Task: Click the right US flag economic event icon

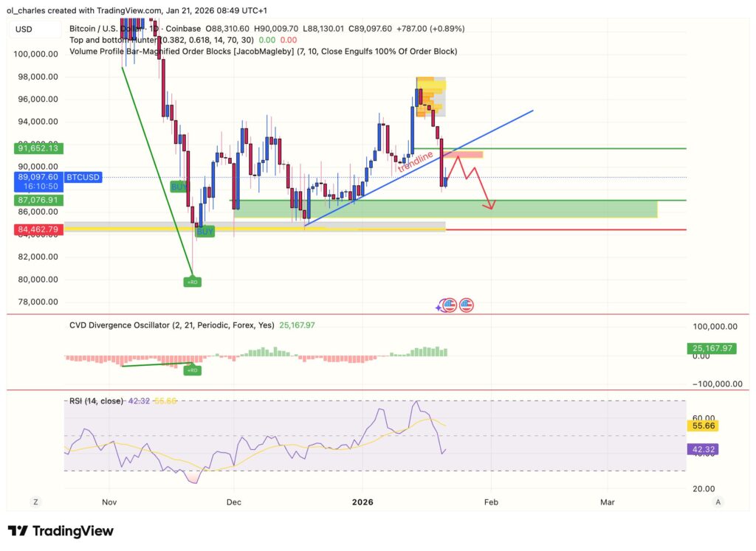Action: tap(466, 305)
